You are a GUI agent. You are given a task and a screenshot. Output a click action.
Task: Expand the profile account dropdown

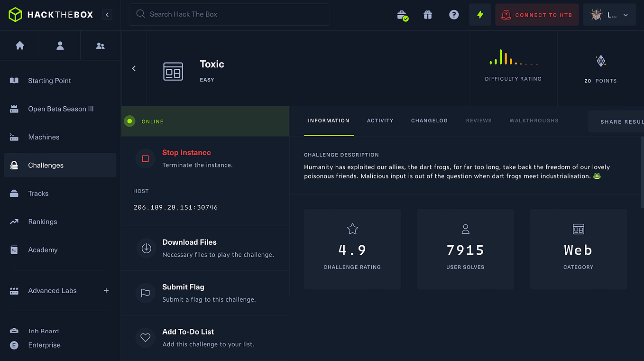(609, 15)
